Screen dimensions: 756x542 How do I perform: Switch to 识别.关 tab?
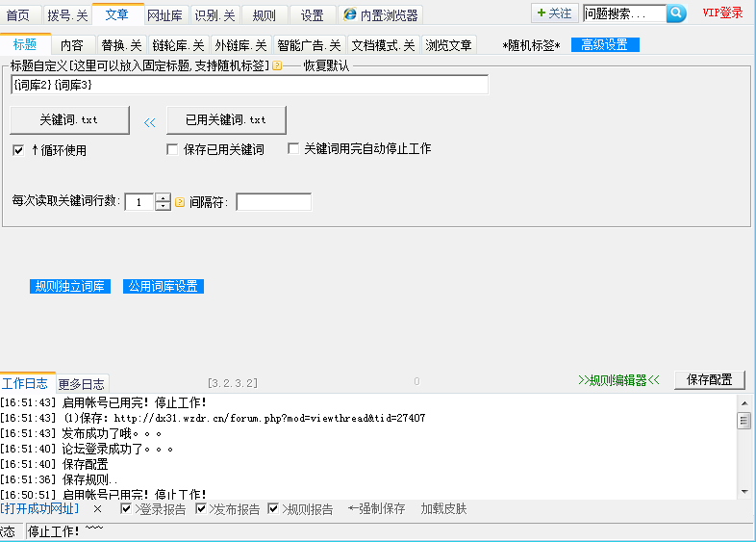[215, 15]
